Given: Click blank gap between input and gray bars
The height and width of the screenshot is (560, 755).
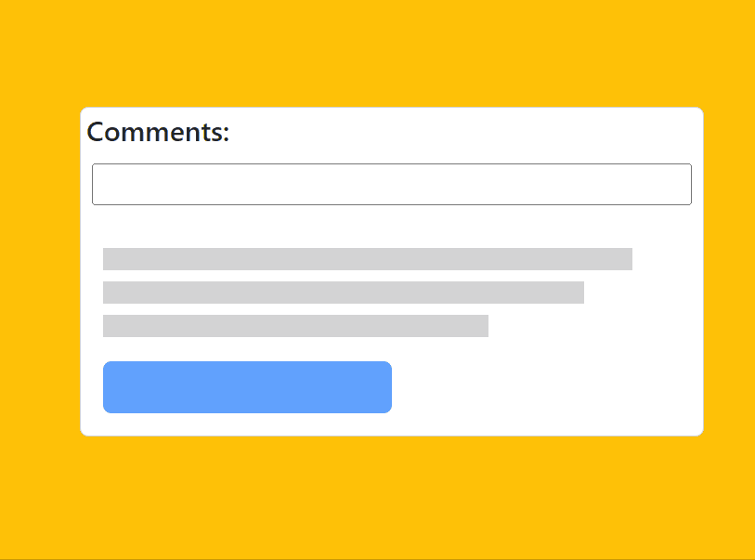Looking at the screenshot, I should [x=392, y=227].
